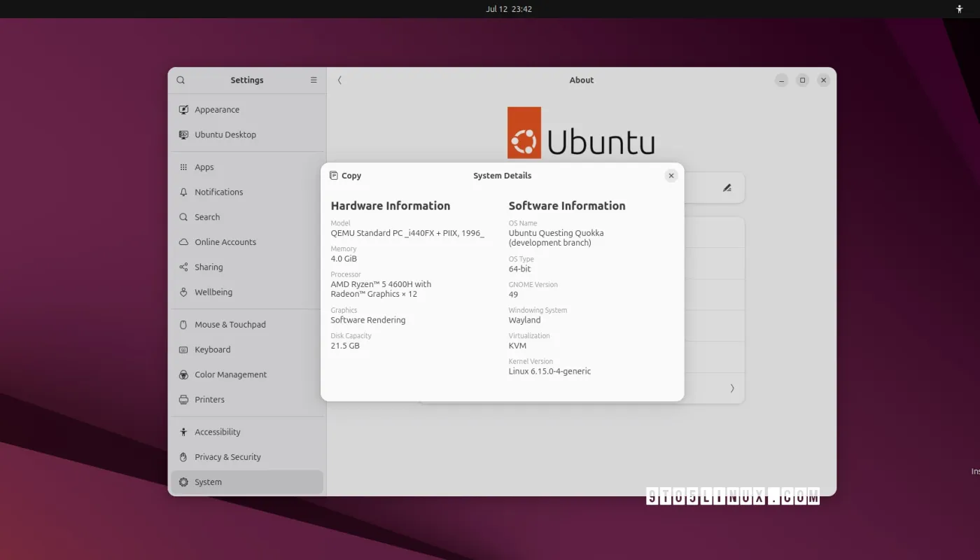Image resolution: width=980 pixels, height=560 pixels.
Task: Click the Online Accounts cloud icon
Action: 183,242
